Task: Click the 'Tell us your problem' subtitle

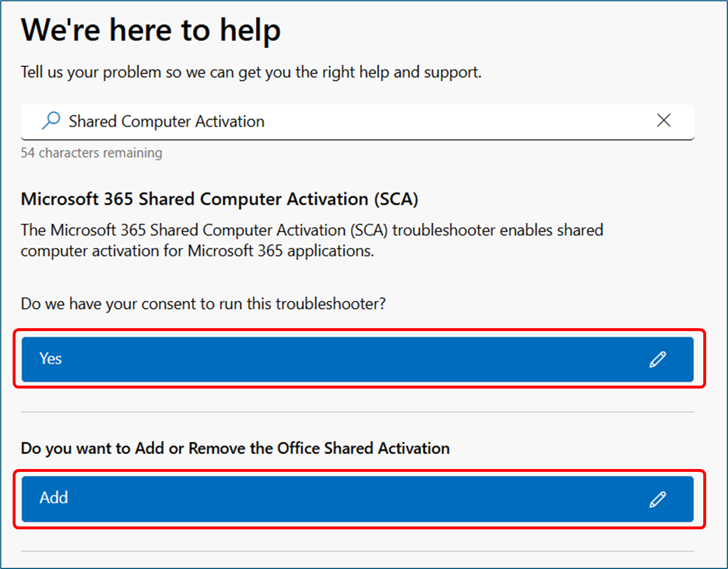Action: [x=251, y=72]
